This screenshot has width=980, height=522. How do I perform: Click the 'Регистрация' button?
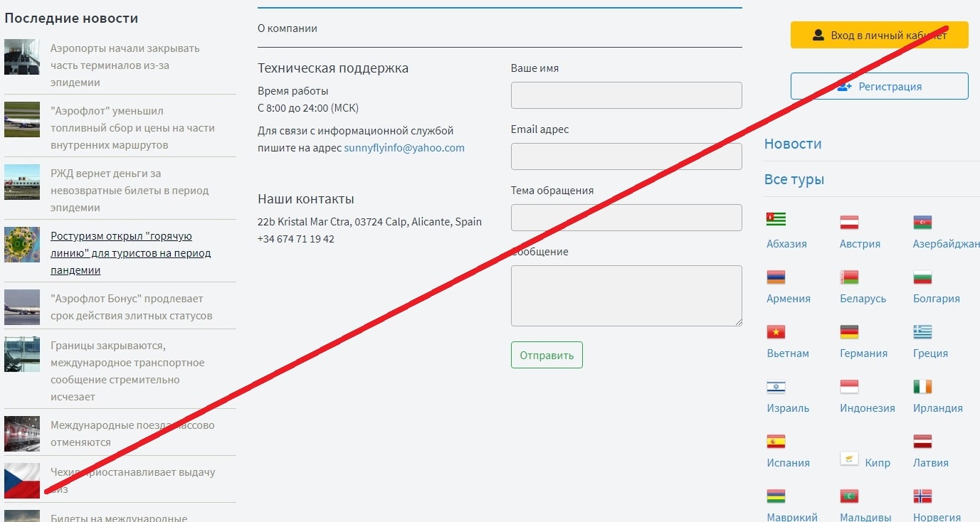tap(879, 86)
